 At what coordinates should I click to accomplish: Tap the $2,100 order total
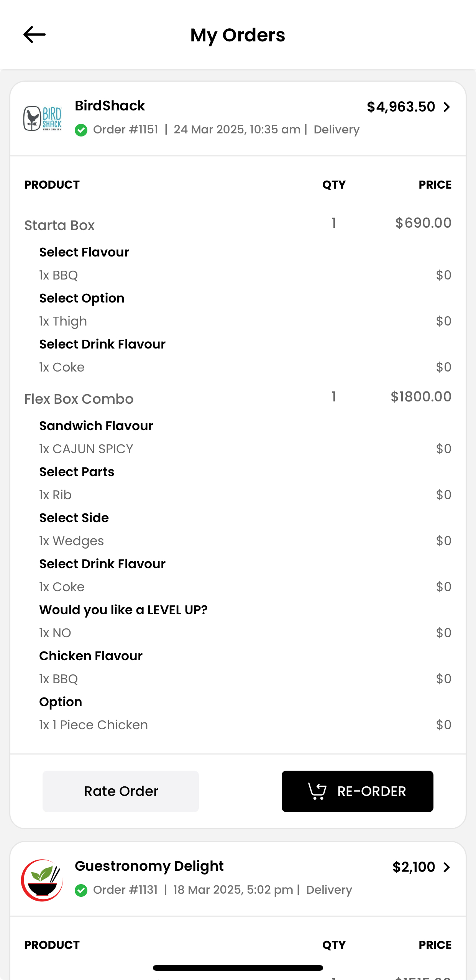pyautogui.click(x=414, y=867)
